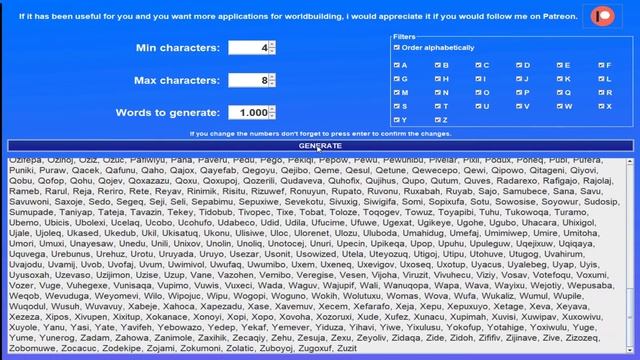The image size is (640, 360).
Task: Decrease Words to generate with down arrow
Action: [272, 116]
